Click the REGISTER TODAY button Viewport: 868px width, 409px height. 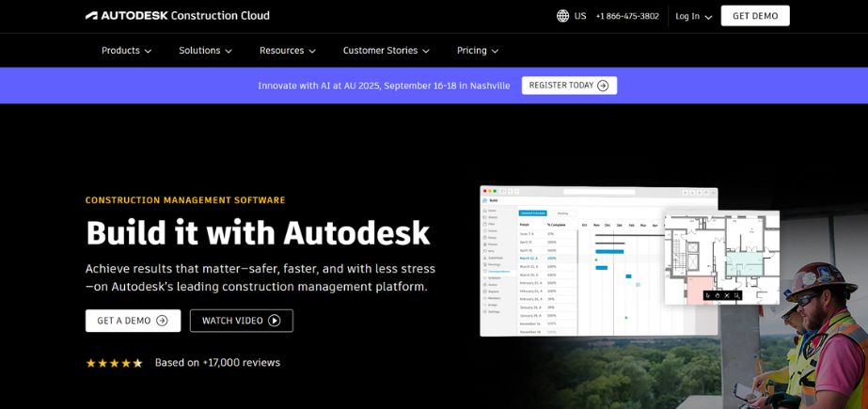coord(569,86)
